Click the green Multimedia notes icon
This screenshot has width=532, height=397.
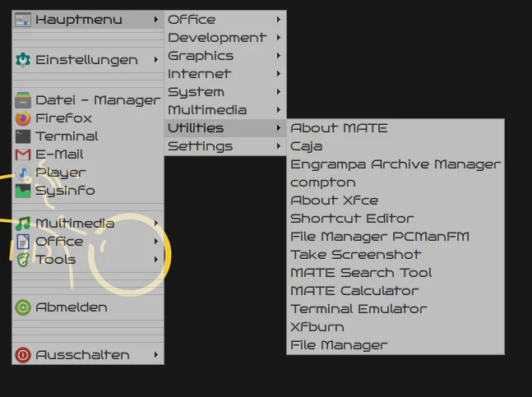(23, 223)
